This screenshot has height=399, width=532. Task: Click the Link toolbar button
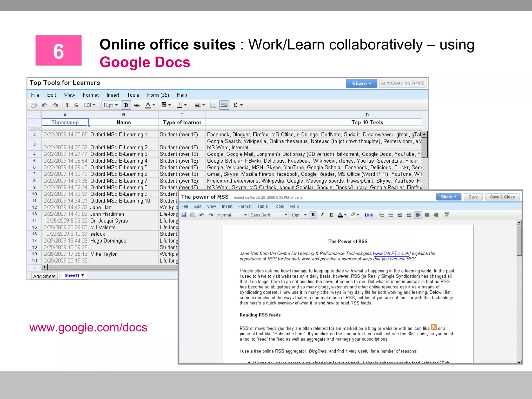[369, 215]
